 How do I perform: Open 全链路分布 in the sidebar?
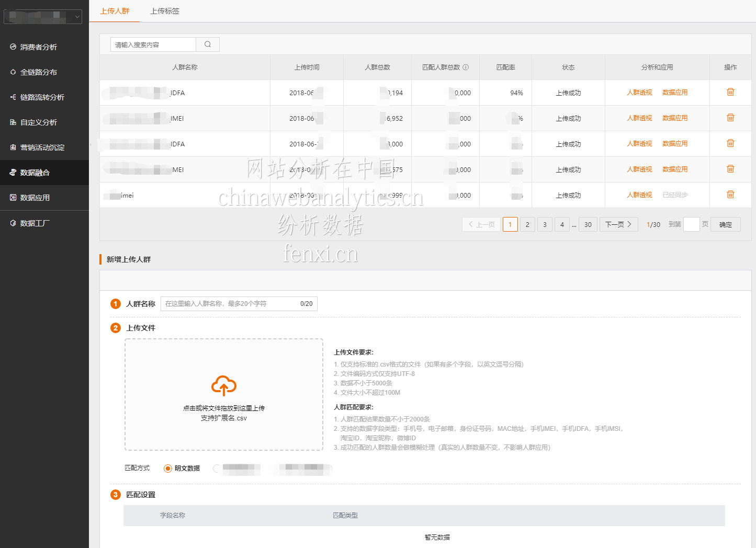(38, 72)
